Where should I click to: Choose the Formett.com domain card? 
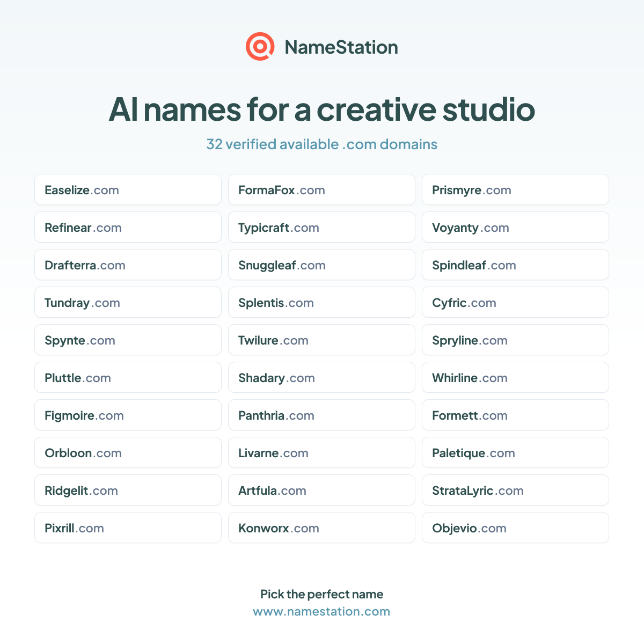pos(515,415)
